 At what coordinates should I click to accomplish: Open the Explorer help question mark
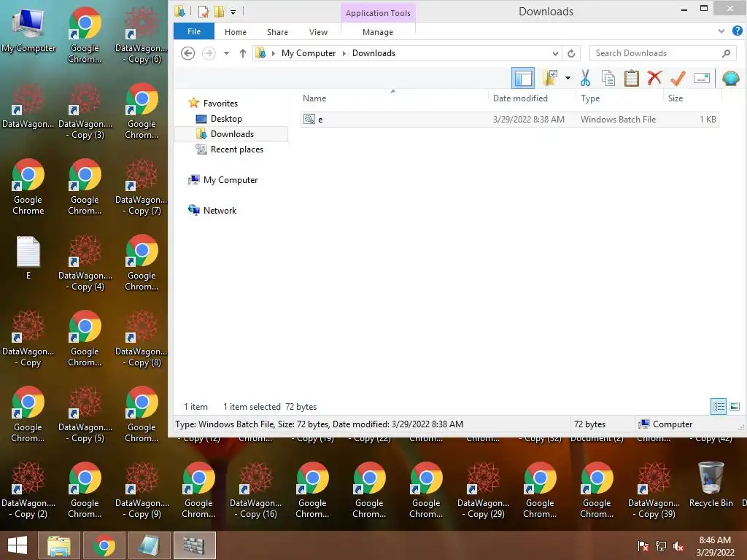pyautogui.click(x=737, y=31)
